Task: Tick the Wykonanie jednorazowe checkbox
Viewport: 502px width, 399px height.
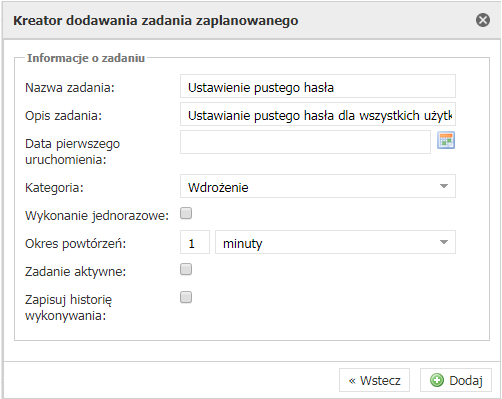Action: coord(186,213)
